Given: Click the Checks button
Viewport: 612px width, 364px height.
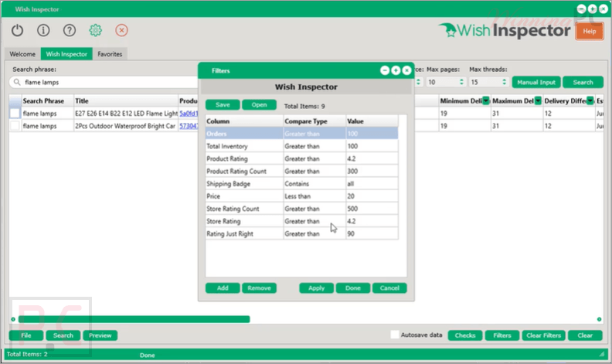Looking at the screenshot, I should [465, 335].
